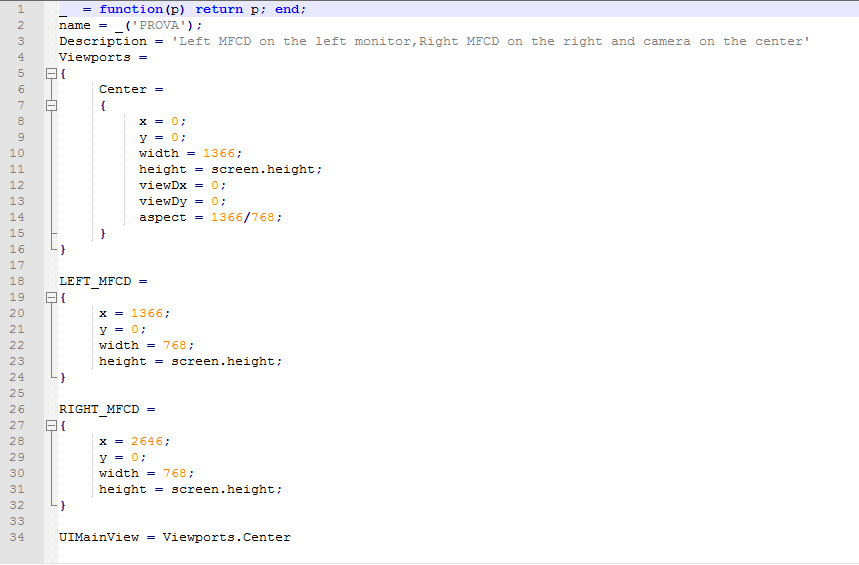
Task: Click the x value 2646 in RIGHT_MFCD
Action: (147, 441)
